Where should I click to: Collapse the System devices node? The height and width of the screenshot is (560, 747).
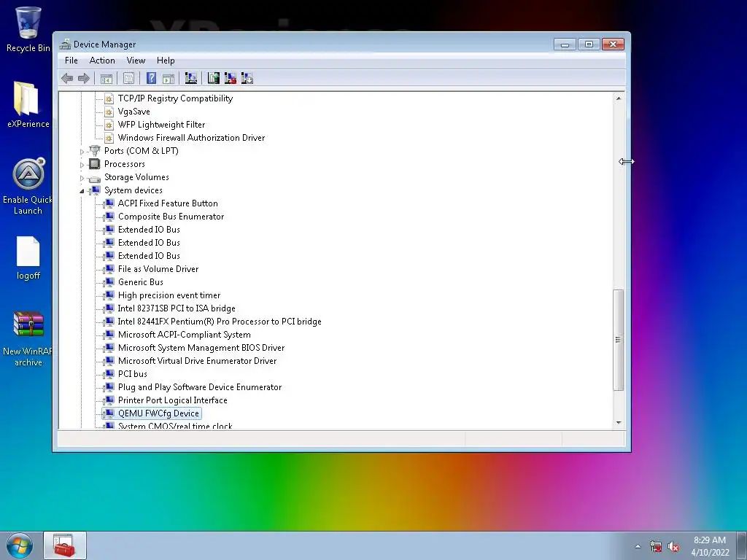(82, 191)
